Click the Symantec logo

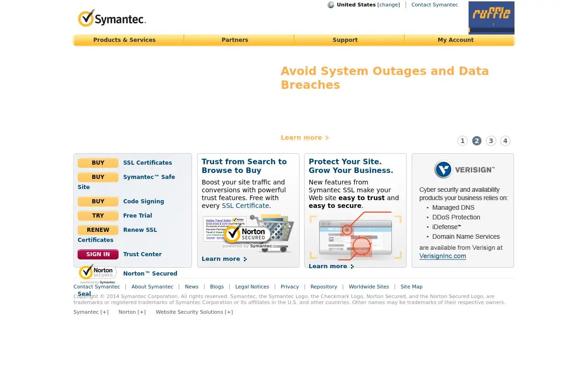(112, 18)
